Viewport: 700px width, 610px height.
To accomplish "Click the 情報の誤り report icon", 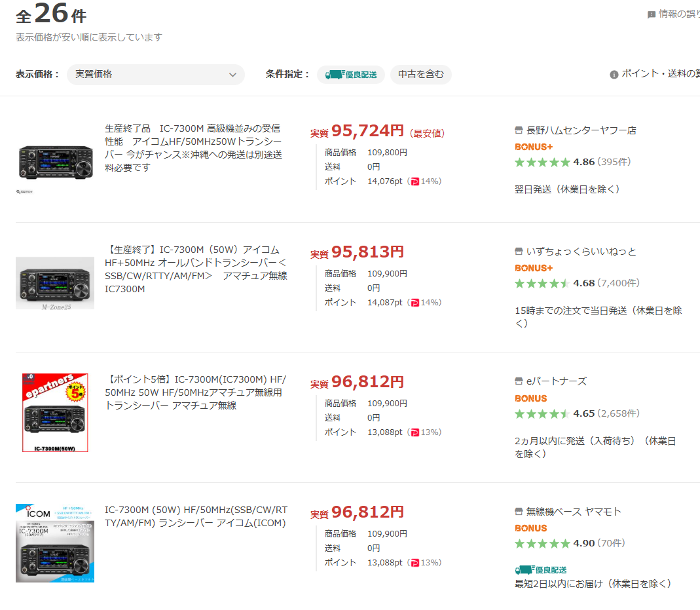I will point(652,14).
